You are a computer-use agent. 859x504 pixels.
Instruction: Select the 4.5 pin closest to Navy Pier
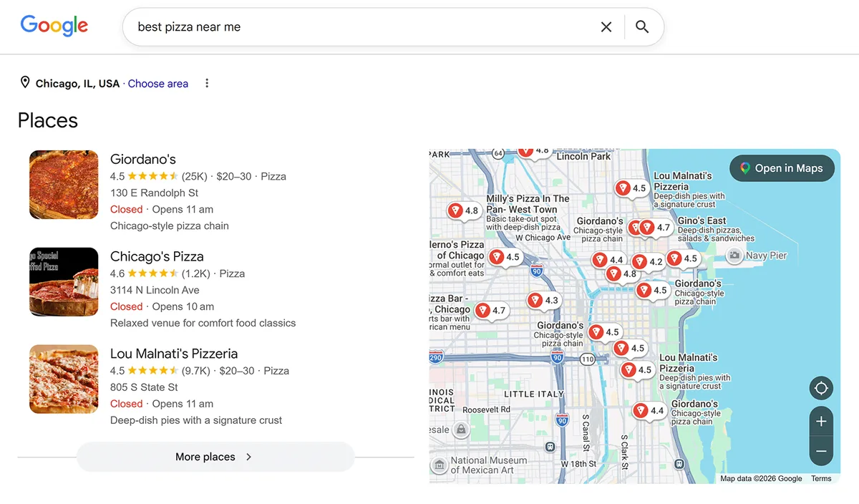point(682,259)
